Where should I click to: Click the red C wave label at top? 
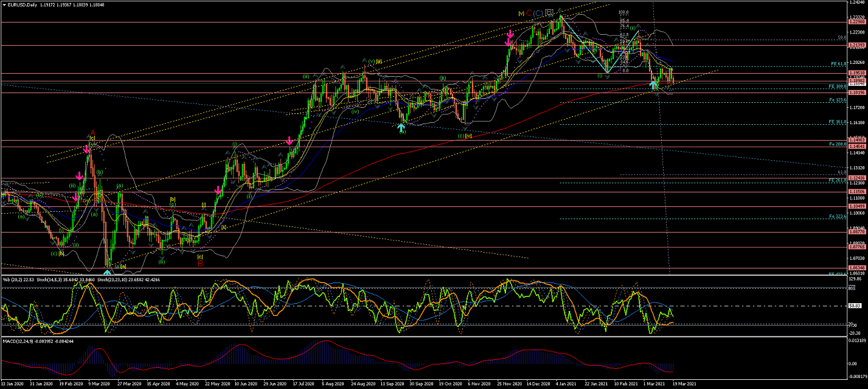pos(529,12)
